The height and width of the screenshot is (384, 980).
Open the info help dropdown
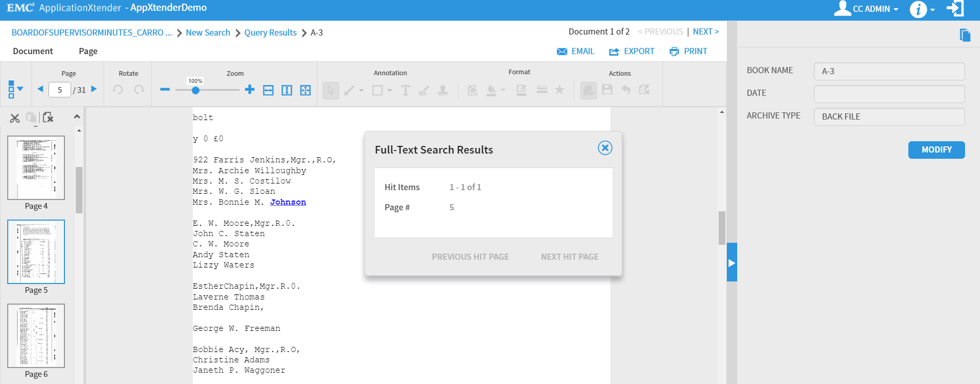coord(922,9)
